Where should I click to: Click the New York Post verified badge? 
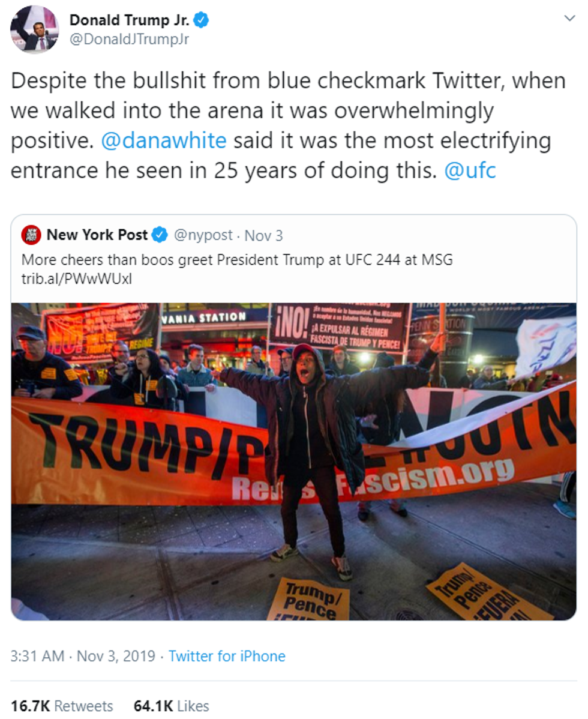pyautogui.click(x=160, y=235)
